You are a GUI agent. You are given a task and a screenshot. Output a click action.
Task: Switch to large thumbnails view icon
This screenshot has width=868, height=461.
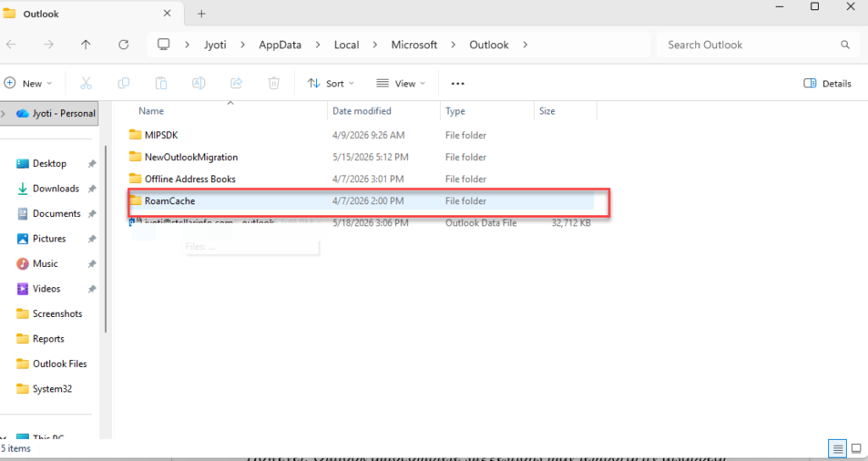click(856, 449)
